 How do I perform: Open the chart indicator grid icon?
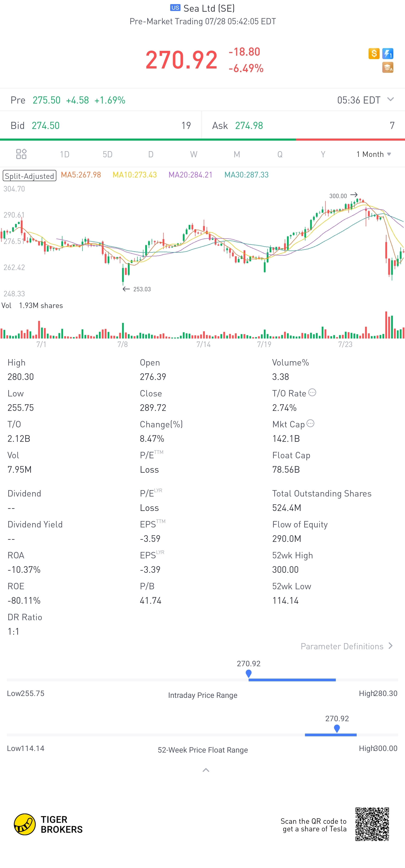click(x=21, y=154)
